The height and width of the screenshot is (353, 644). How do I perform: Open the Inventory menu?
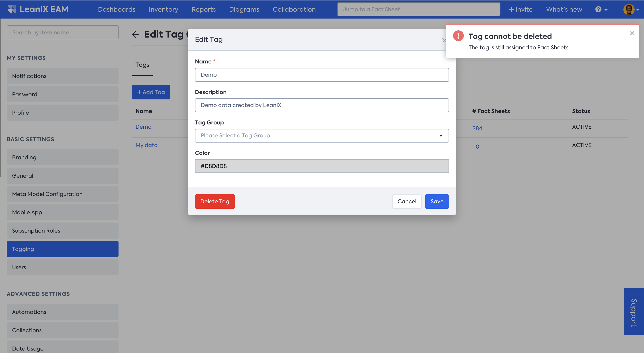point(163,9)
